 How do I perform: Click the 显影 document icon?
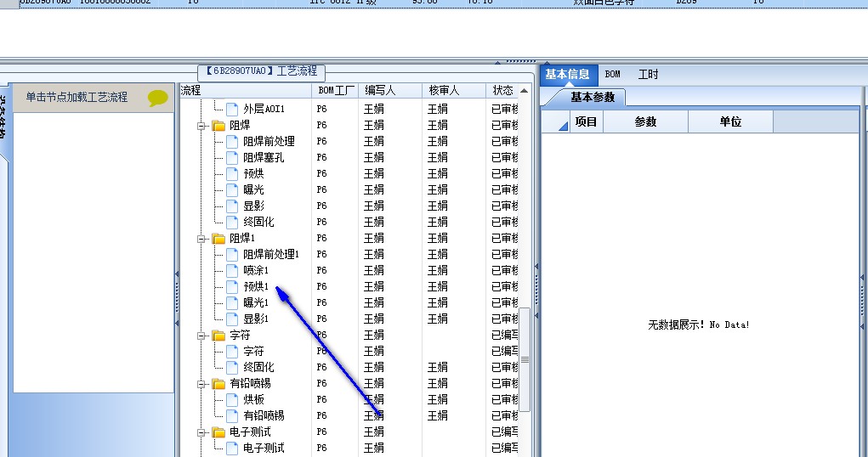tap(232, 206)
